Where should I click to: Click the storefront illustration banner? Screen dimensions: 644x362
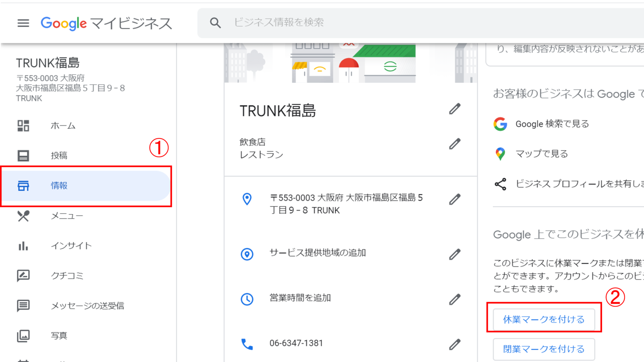(351, 63)
